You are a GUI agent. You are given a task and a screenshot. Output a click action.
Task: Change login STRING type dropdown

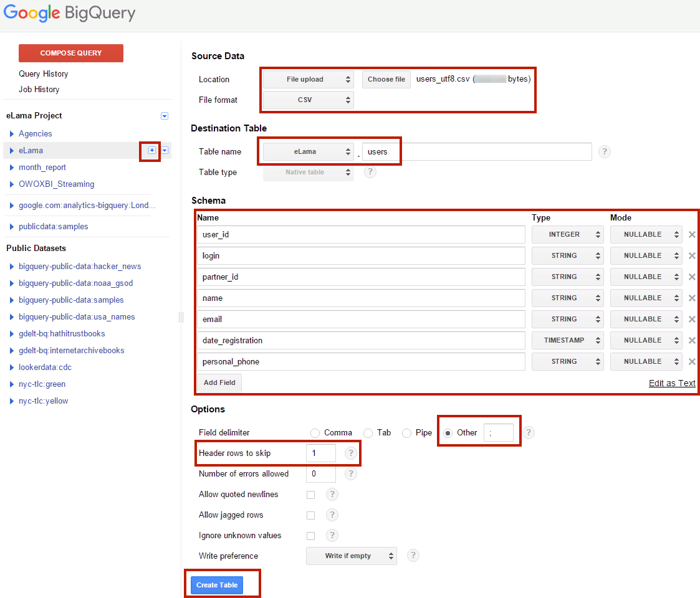pos(567,256)
